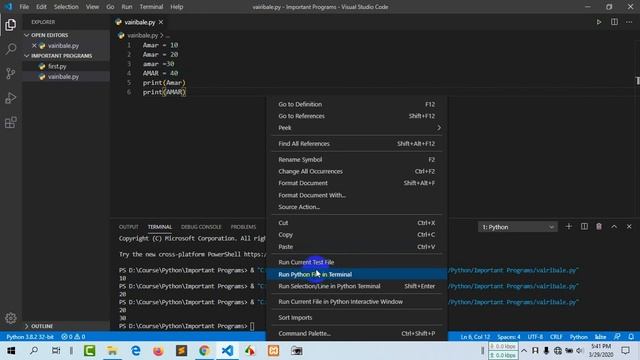Maximize the terminal panel size
This screenshot has height=360, width=640.
coord(614,227)
